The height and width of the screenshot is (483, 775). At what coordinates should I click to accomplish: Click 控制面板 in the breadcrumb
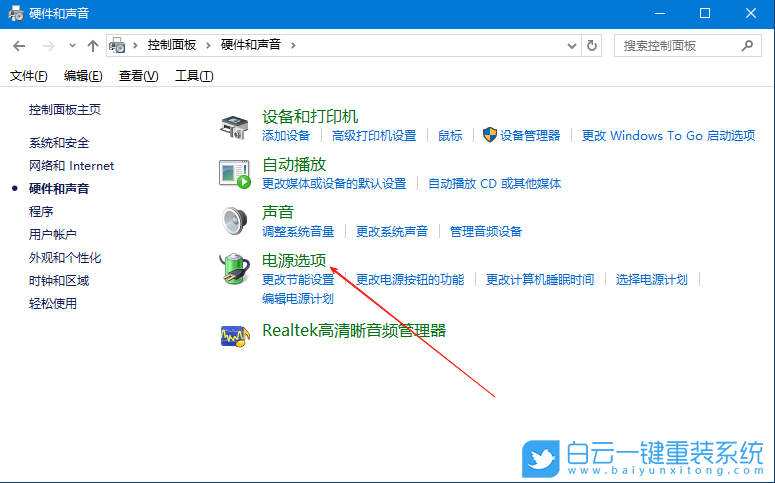(172, 45)
